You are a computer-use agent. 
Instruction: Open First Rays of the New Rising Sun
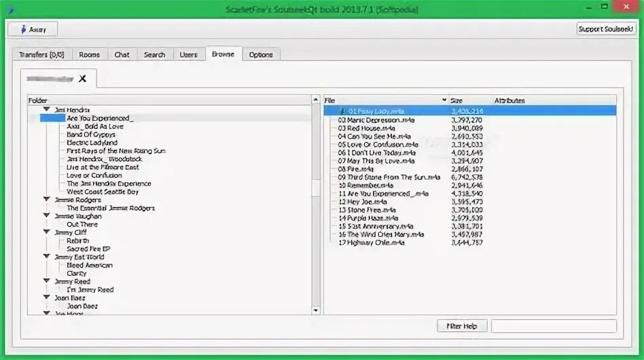(115, 151)
